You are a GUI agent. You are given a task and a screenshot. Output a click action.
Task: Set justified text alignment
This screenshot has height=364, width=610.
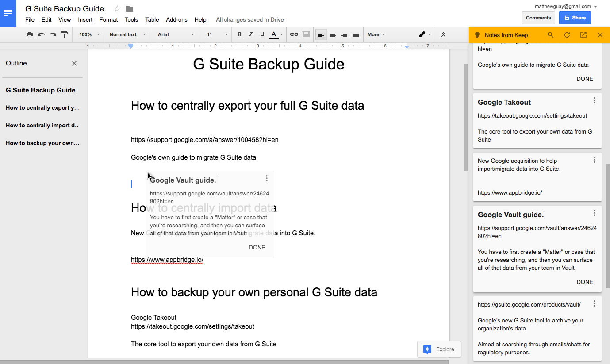[356, 34]
